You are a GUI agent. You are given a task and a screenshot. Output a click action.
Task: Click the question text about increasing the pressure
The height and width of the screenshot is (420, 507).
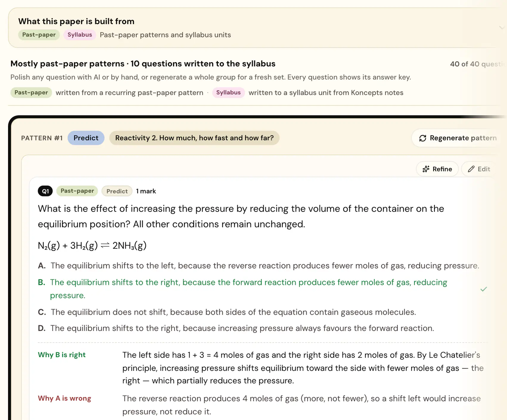click(x=241, y=216)
